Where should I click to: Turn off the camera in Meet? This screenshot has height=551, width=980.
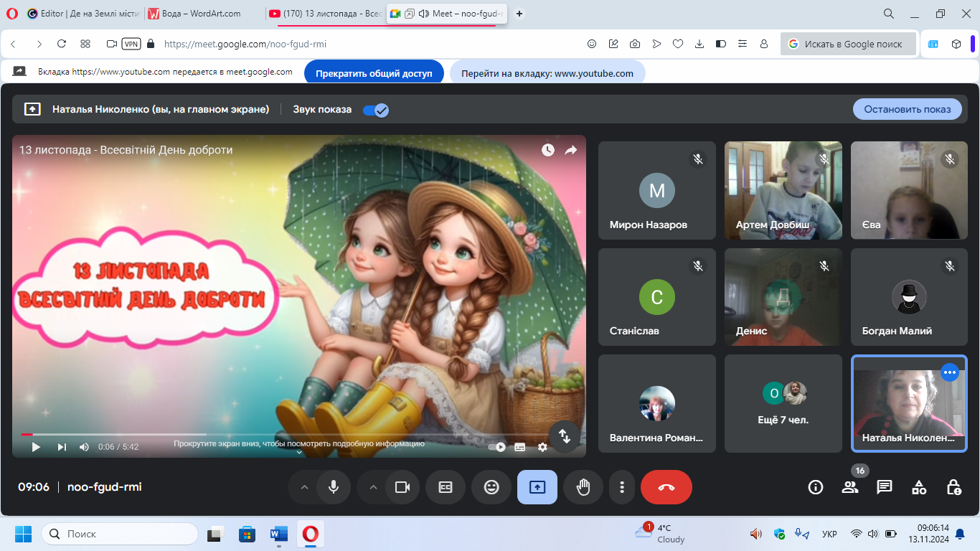tap(402, 487)
